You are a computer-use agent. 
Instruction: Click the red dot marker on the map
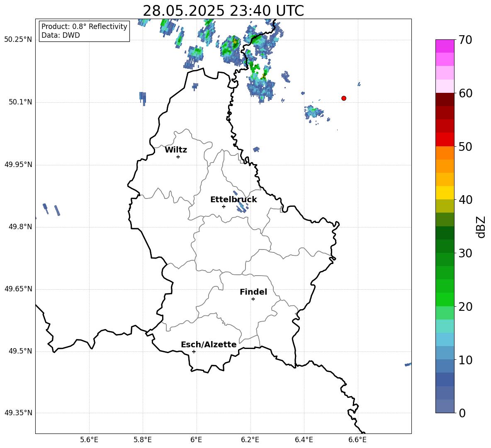pyautogui.click(x=344, y=98)
